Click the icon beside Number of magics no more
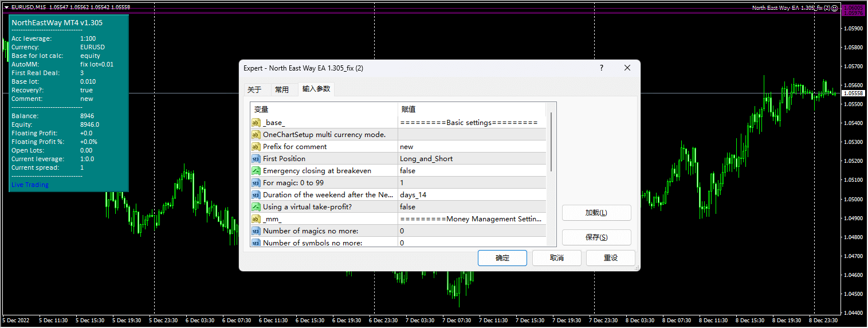 click(256, 231)
